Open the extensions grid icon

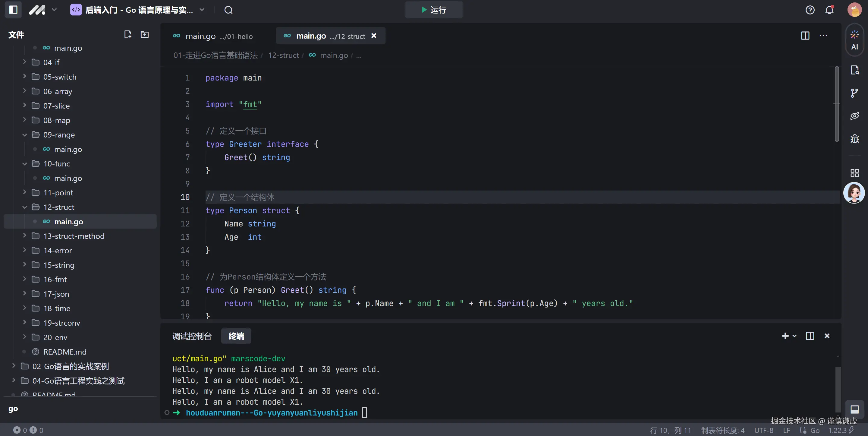[x=854, y=173]
